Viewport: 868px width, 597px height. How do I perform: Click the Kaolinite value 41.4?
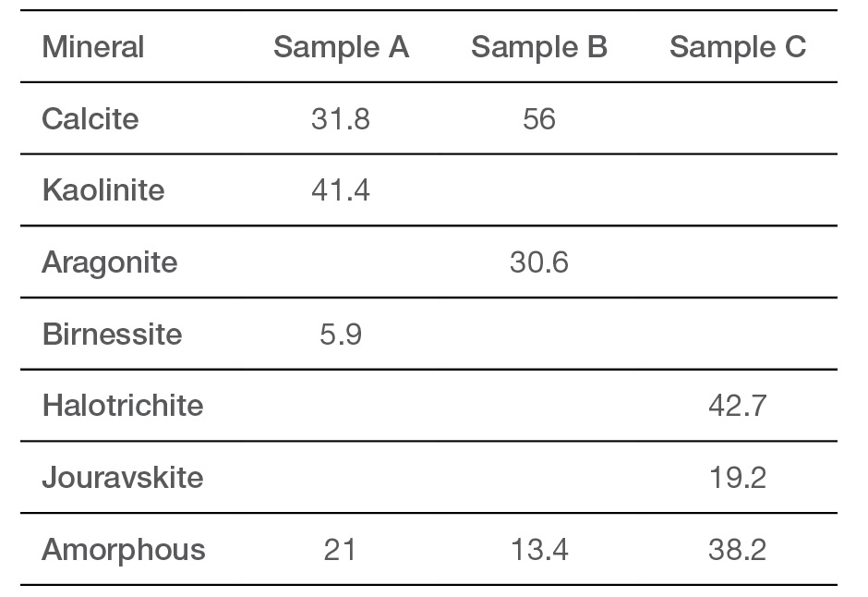(x=341, y=190)
